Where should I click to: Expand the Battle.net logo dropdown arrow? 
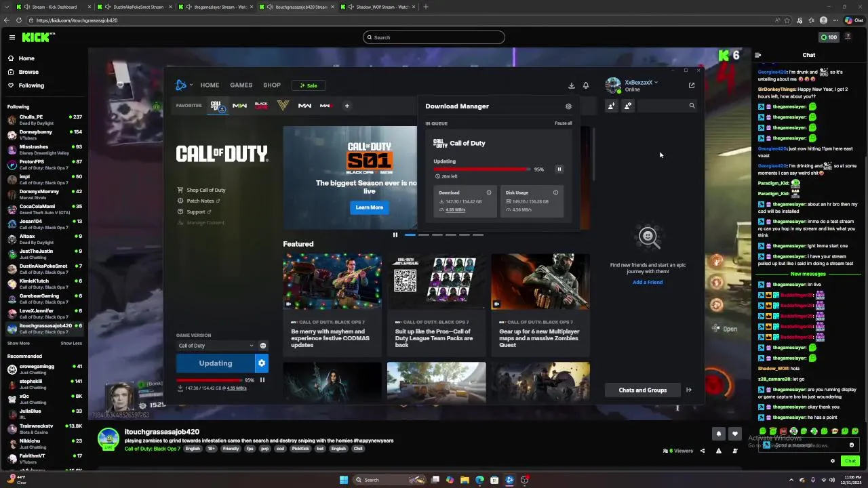pos(191,85)
